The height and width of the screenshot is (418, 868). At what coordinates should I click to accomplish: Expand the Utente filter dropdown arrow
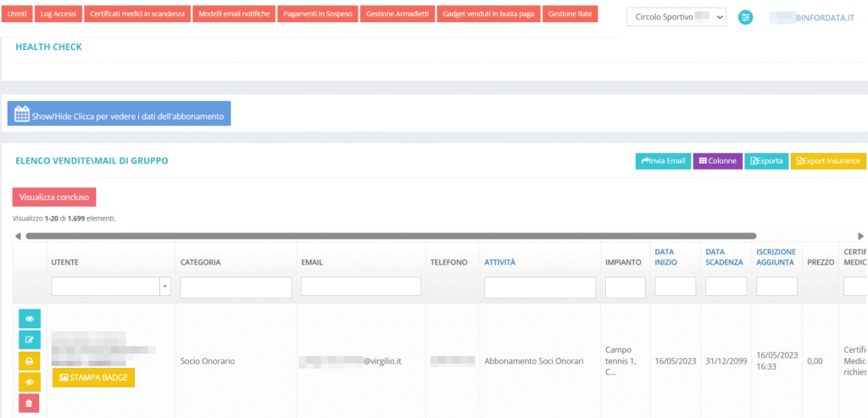[x=164, y=287]
